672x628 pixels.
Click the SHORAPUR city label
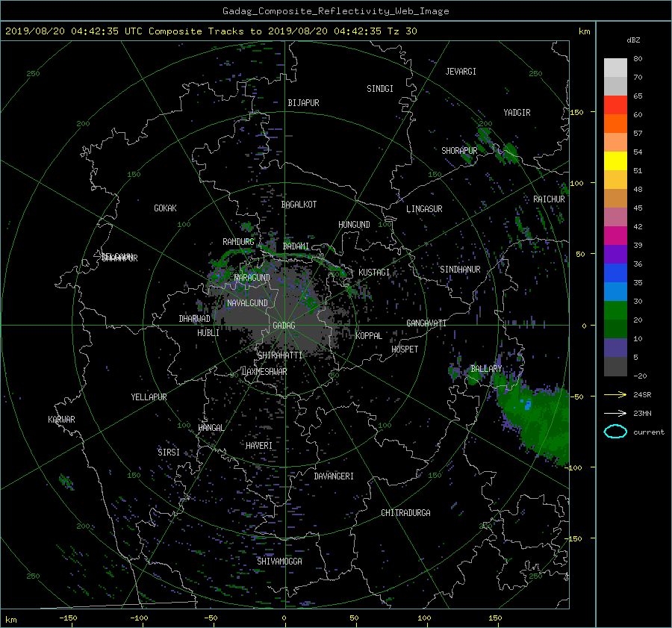point(459,151)
